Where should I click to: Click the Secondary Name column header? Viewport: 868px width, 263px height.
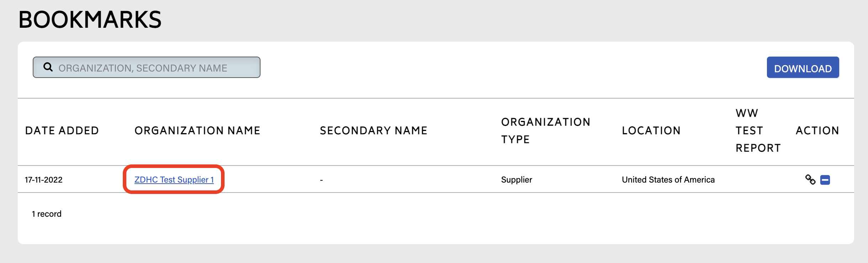pos(373,131)
